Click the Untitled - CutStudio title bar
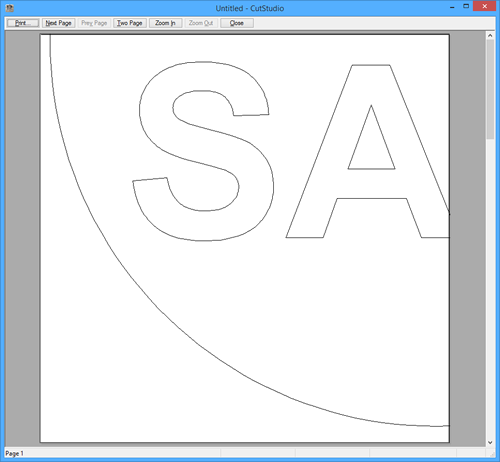 250,8
